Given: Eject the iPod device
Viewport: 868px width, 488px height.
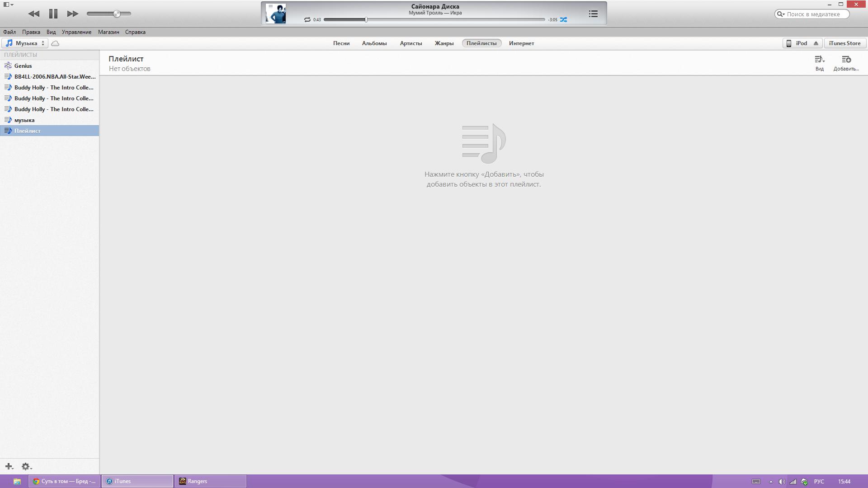Looking at the screenshot, I should pos(816,43).
